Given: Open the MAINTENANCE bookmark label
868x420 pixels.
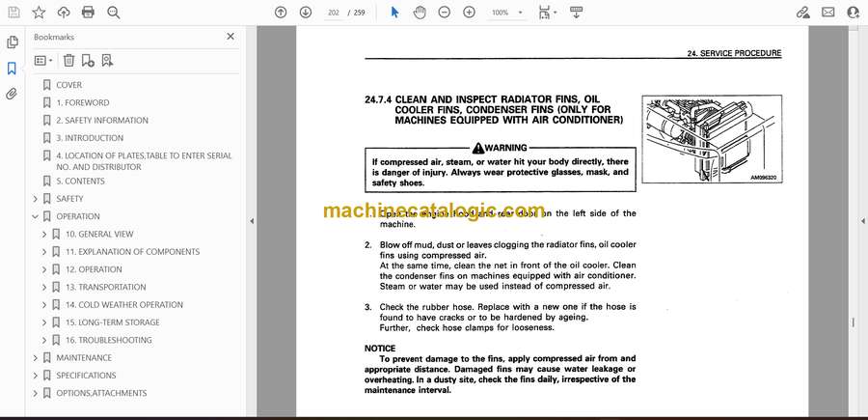Looking at the screenshot, I should point(84,358).
